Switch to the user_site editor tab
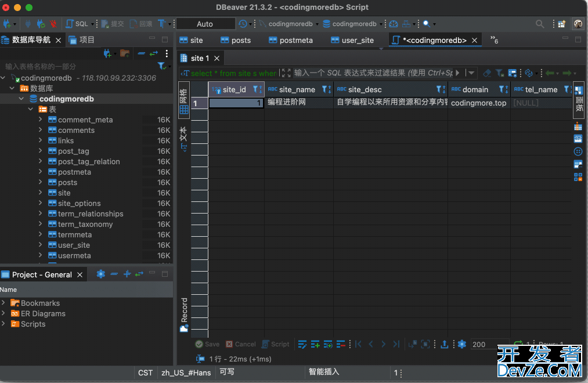588x383 pixels. point(352,40)
